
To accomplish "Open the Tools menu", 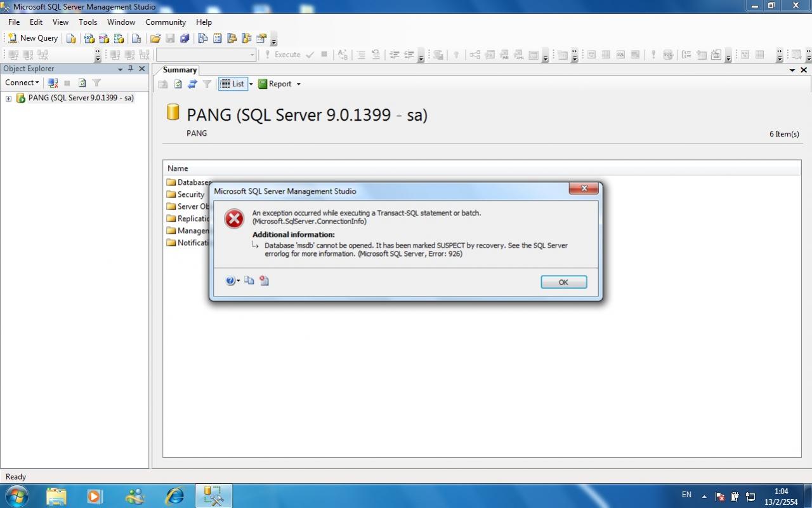I will 88,22.
